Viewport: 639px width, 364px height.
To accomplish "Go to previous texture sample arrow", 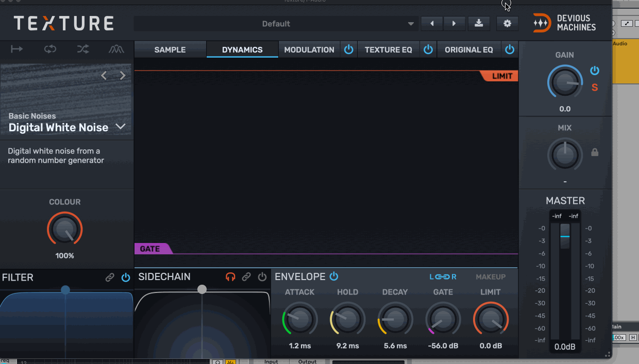I will [x=104, y=76].
